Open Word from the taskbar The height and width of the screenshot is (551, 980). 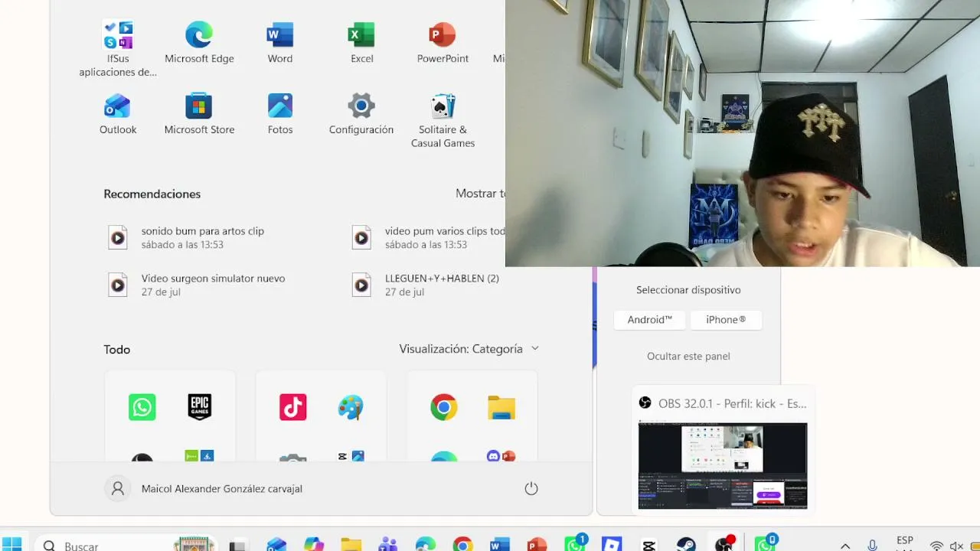[500, 544]
